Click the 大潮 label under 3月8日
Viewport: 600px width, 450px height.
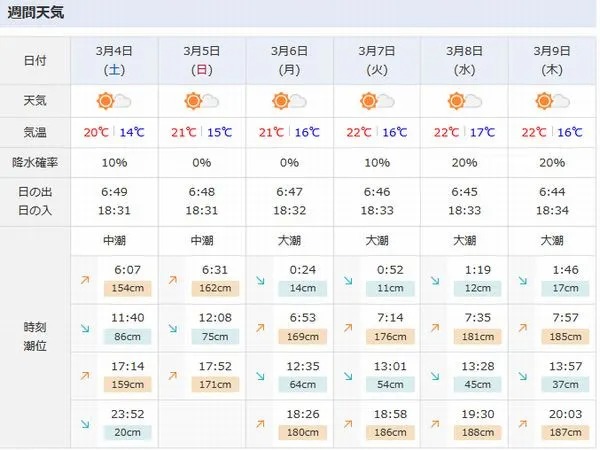point(465,240)
